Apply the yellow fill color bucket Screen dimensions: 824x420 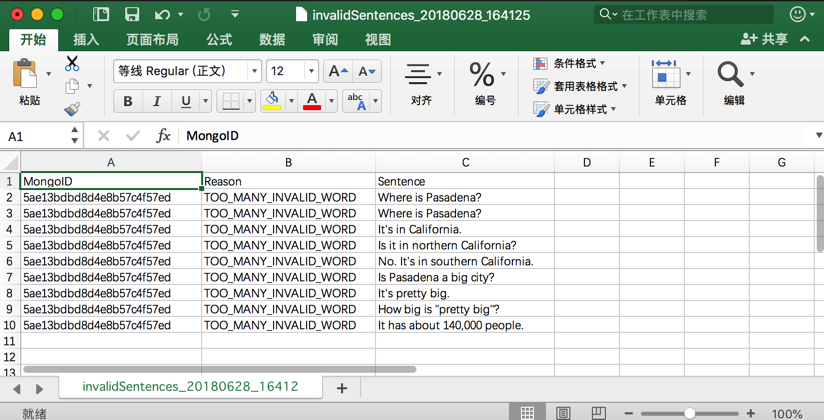click(x=272, y=101)
